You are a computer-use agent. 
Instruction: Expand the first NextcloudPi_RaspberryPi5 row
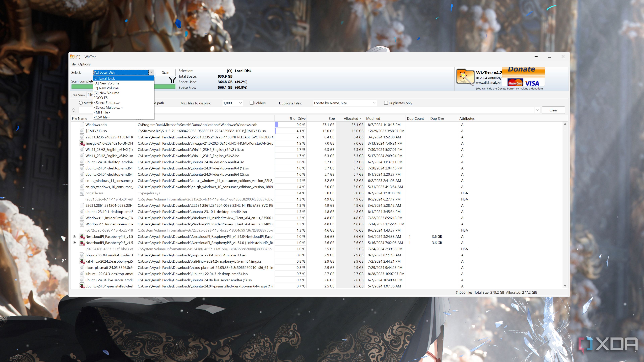click(74, 236)
